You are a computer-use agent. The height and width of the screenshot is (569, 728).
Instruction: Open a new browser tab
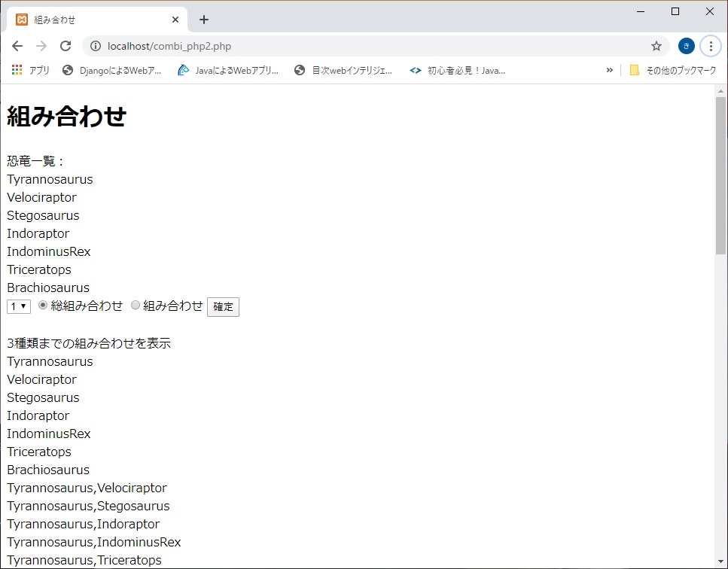click(203, 19)
